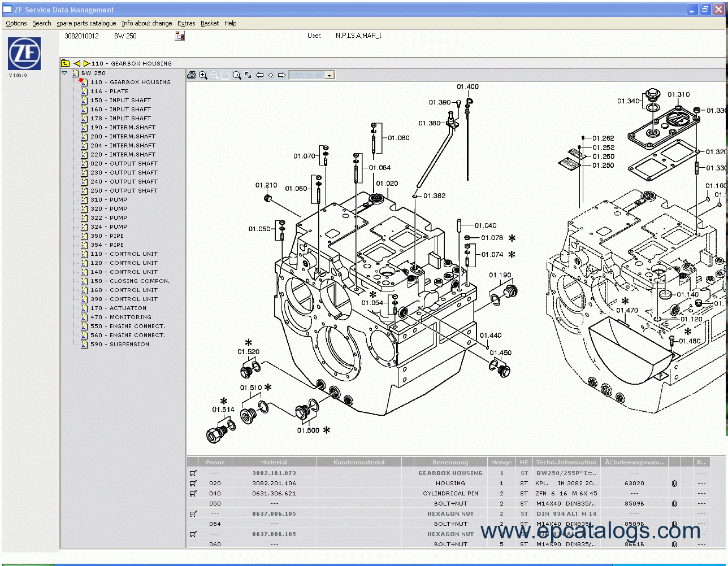728x566 pixels.
Task: Collapse the BW 250 tree node
Action: (x=64, y=73)
